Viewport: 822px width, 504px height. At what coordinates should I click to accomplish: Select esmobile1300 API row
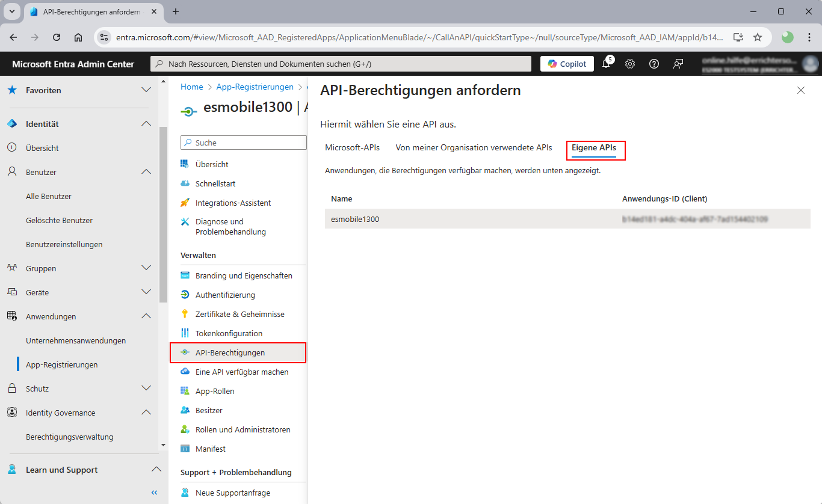click(567, 220)
